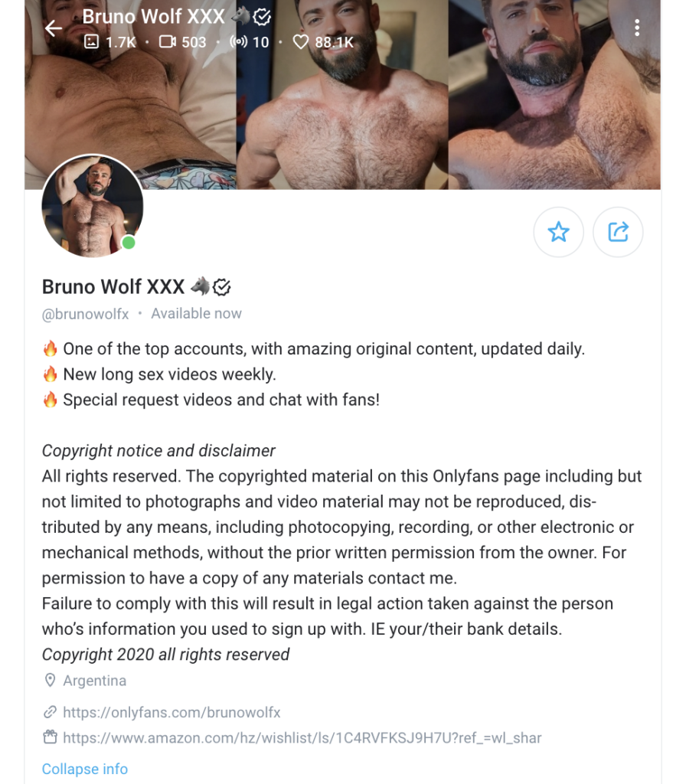Open the onlyfans.com/brunowolfx link

[x=171, y=712]
